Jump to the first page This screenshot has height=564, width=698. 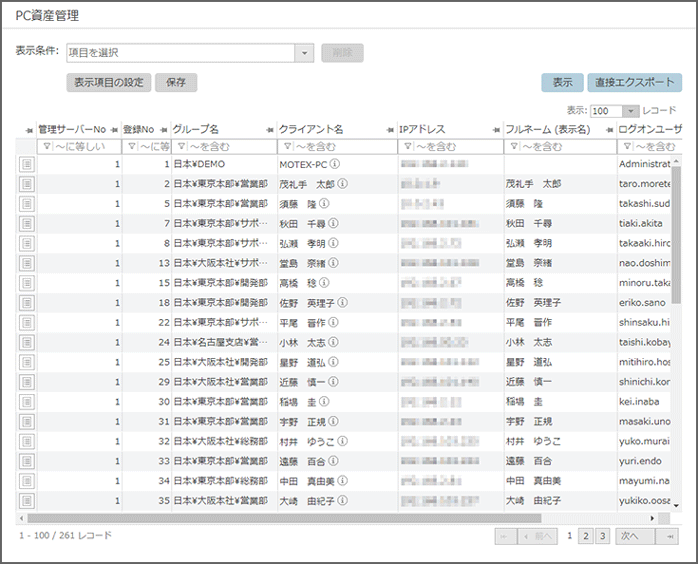tap(506, 536)
